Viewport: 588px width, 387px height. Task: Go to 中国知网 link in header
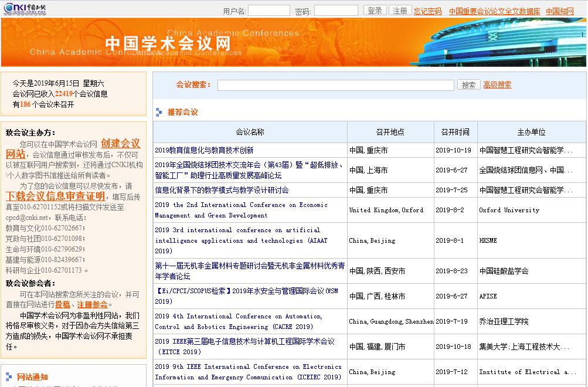click(x=559, y=11)
